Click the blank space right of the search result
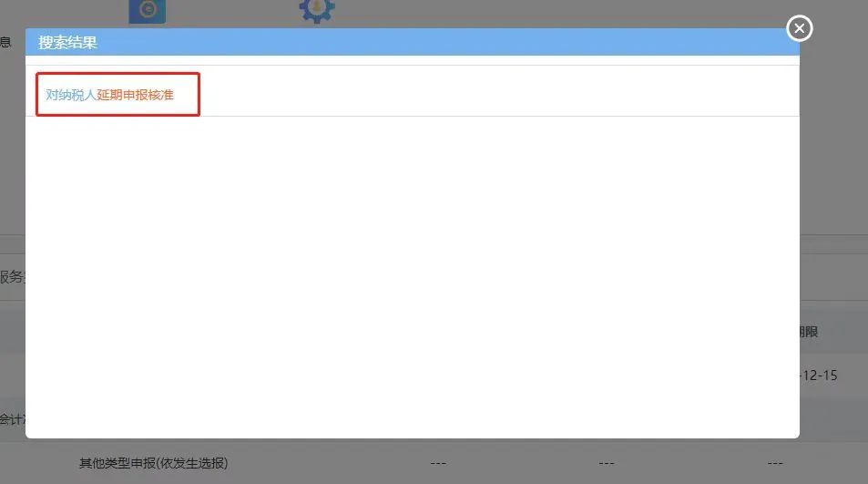This screenshot has width=868, height=484. [498, 91]
